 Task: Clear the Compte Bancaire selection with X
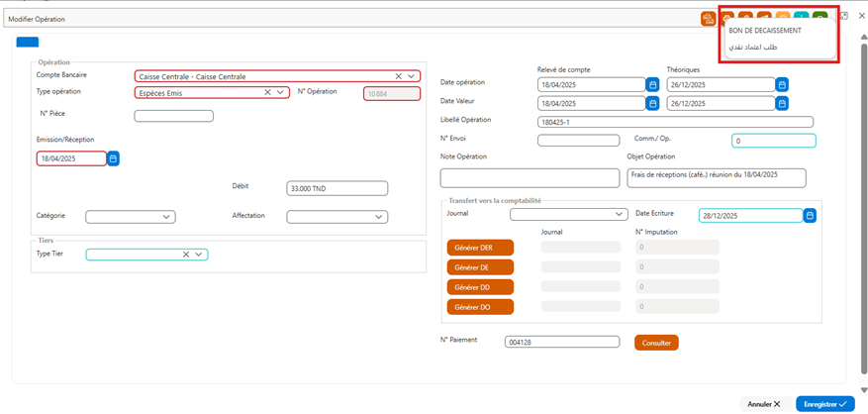398,76
